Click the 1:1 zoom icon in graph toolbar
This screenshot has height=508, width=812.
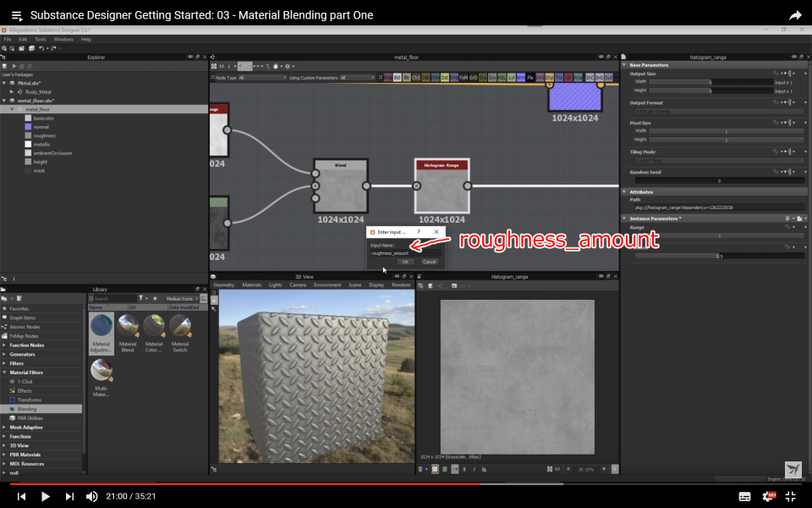click(222, 66)
